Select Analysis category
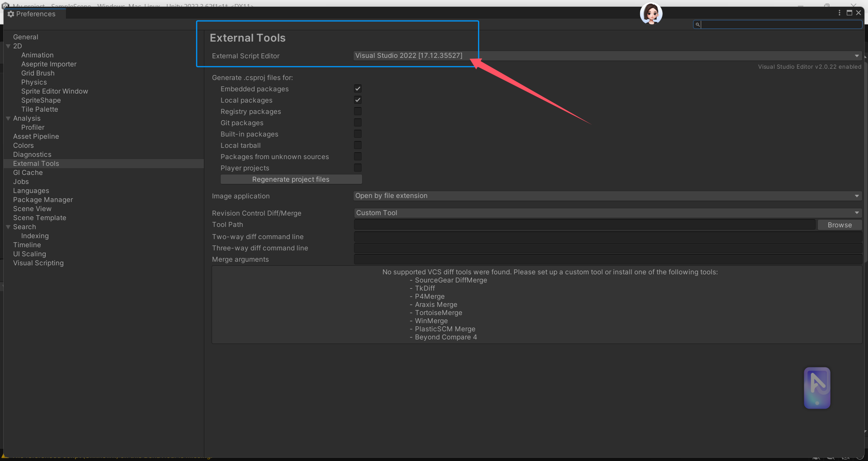This screenshot has height=461, width=868. (x=27, y=118)
